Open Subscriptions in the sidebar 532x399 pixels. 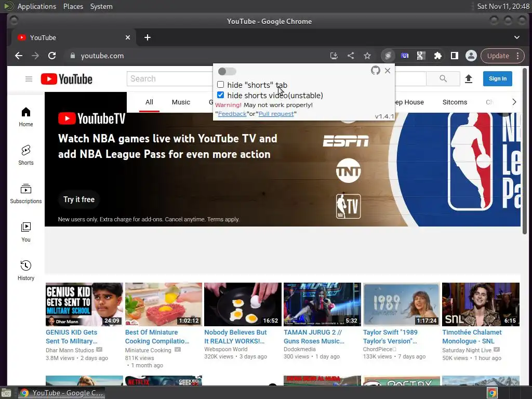coord(26,194)
